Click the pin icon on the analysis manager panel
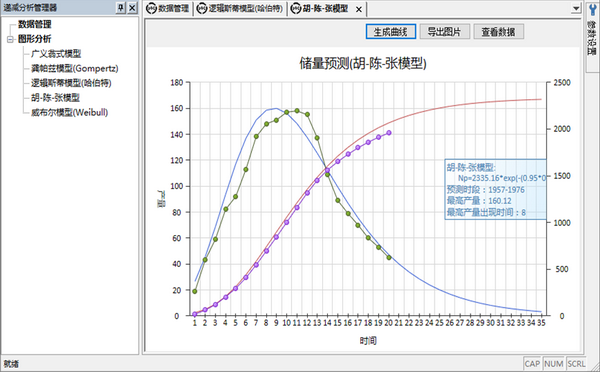600x372 pixels. point(121,7)
